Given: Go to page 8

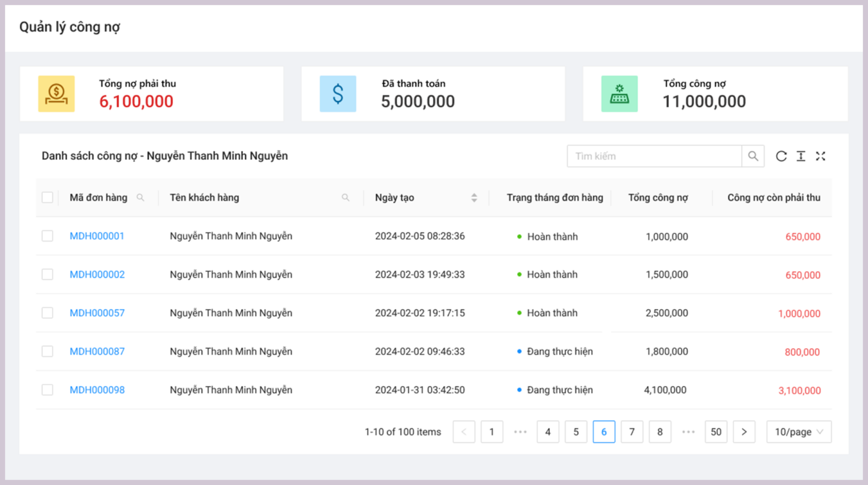Looking at the screenshot, I should [x=660, y=432].
